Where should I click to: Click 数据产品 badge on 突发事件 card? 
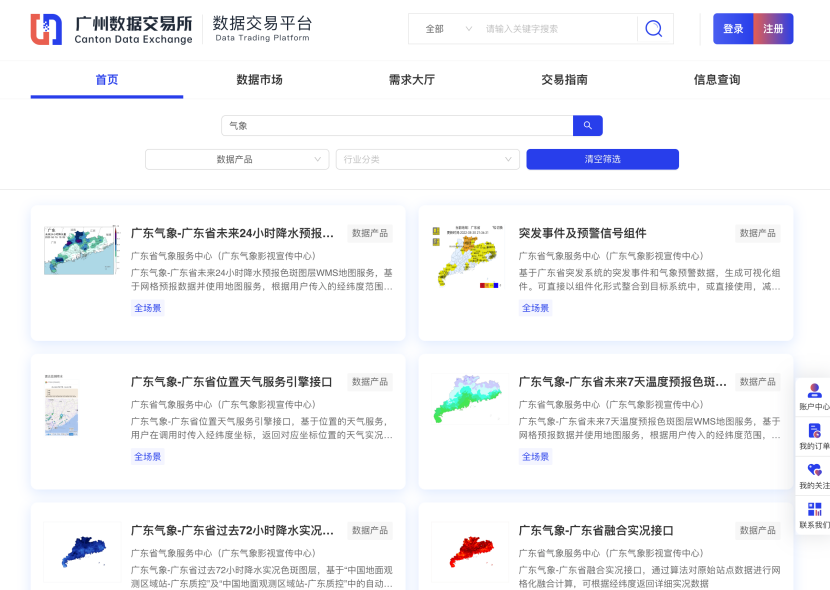coord(757,233)
